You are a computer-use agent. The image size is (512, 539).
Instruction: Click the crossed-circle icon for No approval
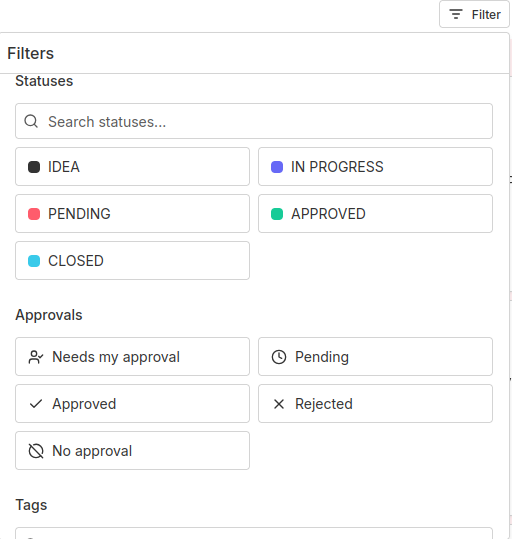click(x=36, y=451)
